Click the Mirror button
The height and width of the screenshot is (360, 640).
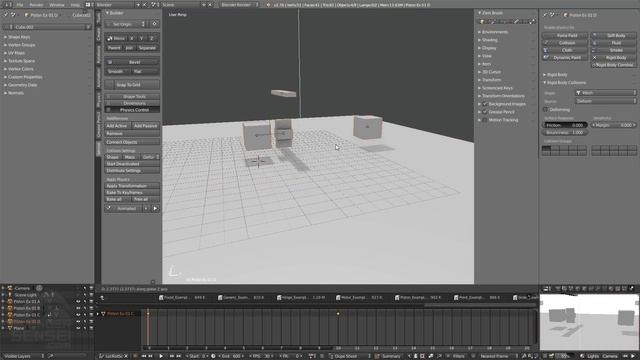tap(116, 38)
